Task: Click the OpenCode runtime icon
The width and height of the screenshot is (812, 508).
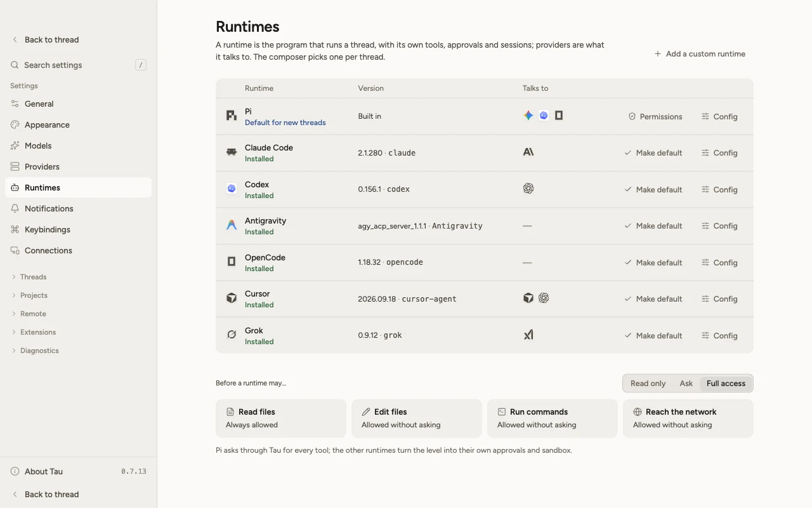Action: [232, 262]
